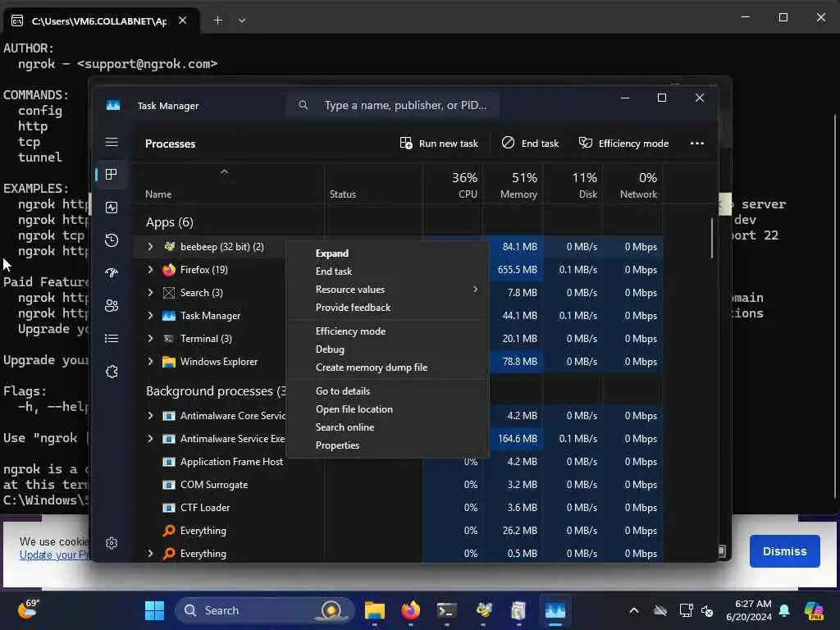Open the weather widget on taskbar
Screen dimensions: 840x630
tap(28, 609)
